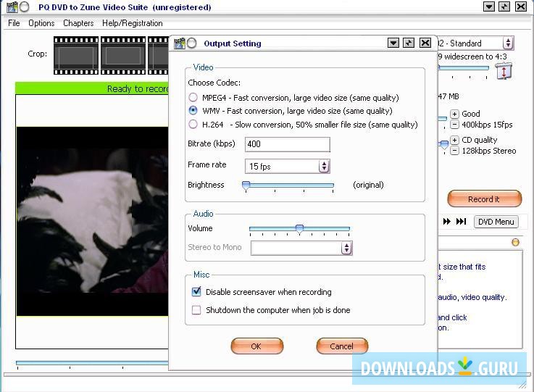This screenshot has width=534, height=392.
Task: Open the Standard profile dropdown in main window
Action: point(508,43)
